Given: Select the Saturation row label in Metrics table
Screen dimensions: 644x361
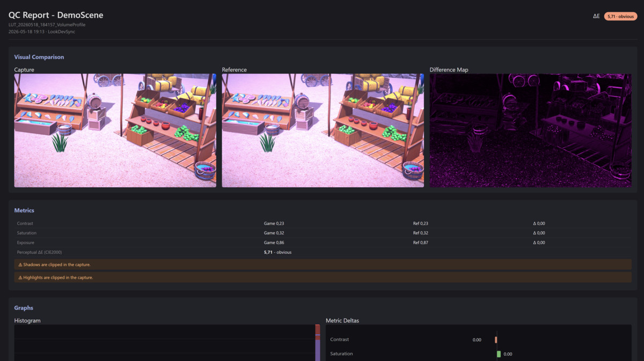Looking at the screenshot, I should pyautogui.click(x=27, y=233).
